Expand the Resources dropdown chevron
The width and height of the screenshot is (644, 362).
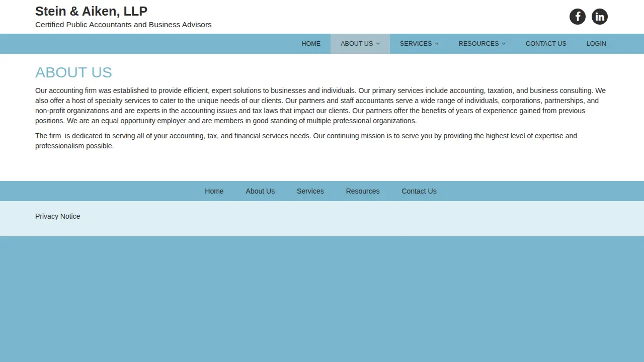tap(504, 44)
